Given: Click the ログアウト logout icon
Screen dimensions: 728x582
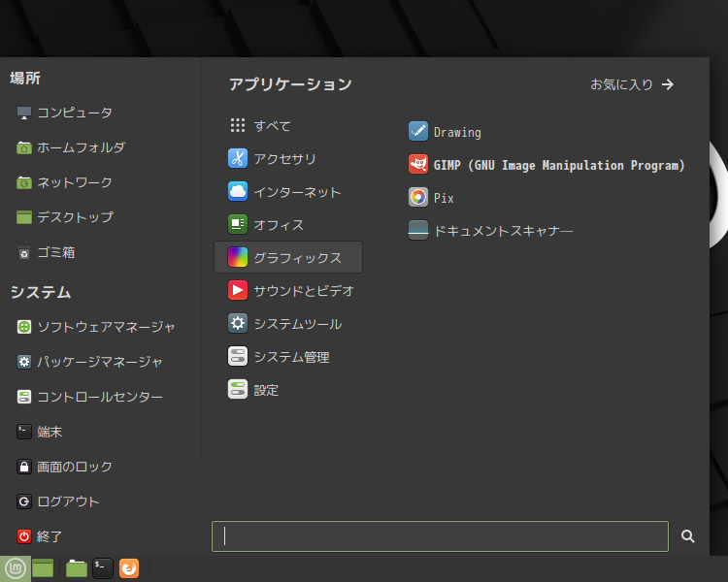Looking at the screenshot, I should pos(24,501).
